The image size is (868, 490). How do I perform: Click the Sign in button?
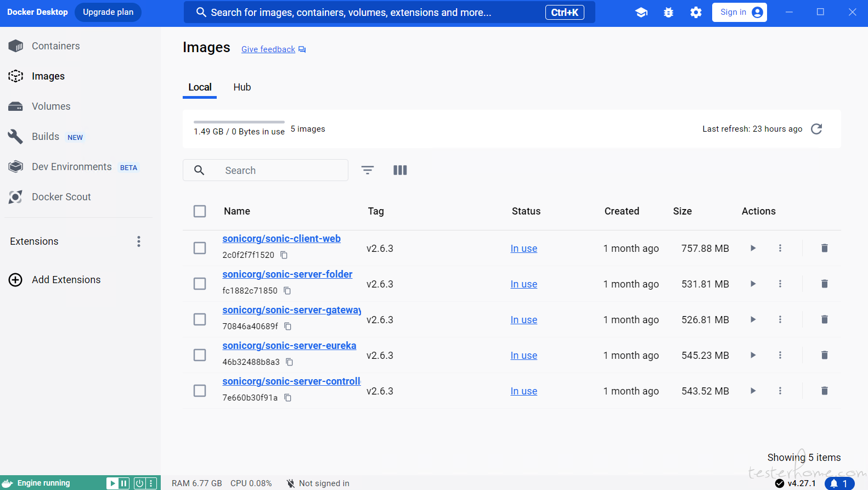[740, 12]
